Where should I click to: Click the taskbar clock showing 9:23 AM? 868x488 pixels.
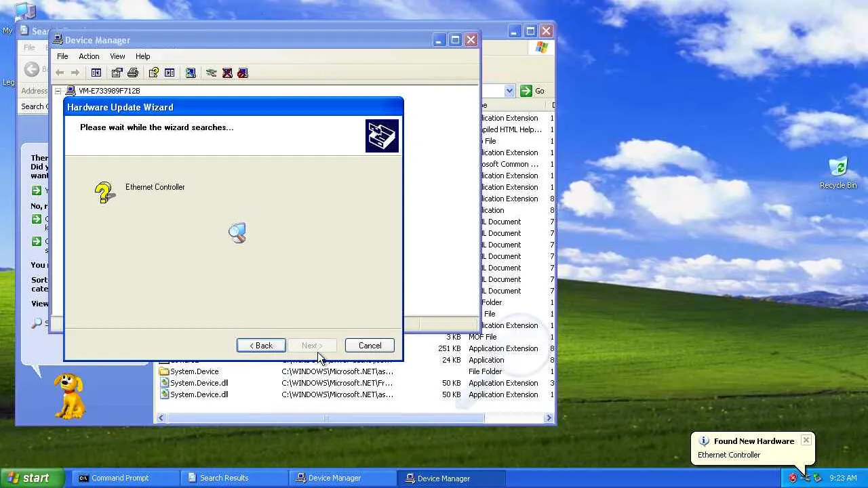(843, 478)
